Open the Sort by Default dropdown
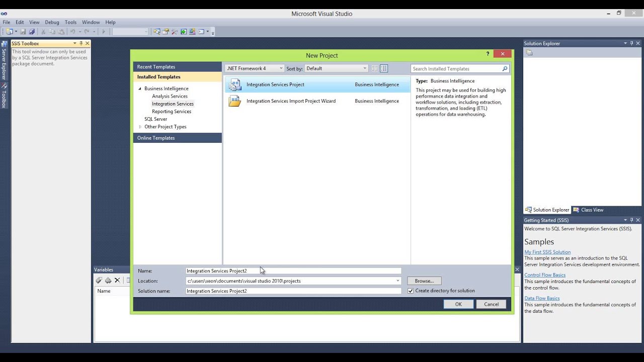Viewport: 644px width, 362px height. tap(336, 68)
